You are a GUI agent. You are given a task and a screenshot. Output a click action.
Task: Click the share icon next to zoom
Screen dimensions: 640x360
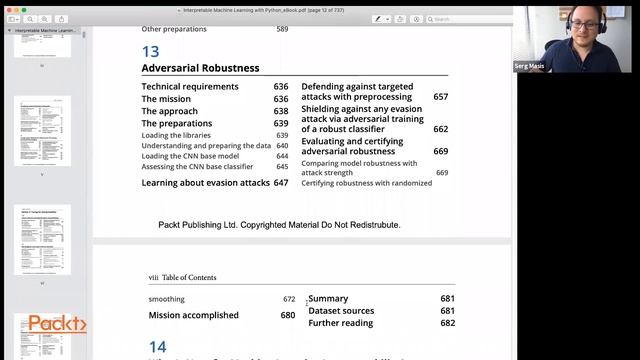click(61, 19)
